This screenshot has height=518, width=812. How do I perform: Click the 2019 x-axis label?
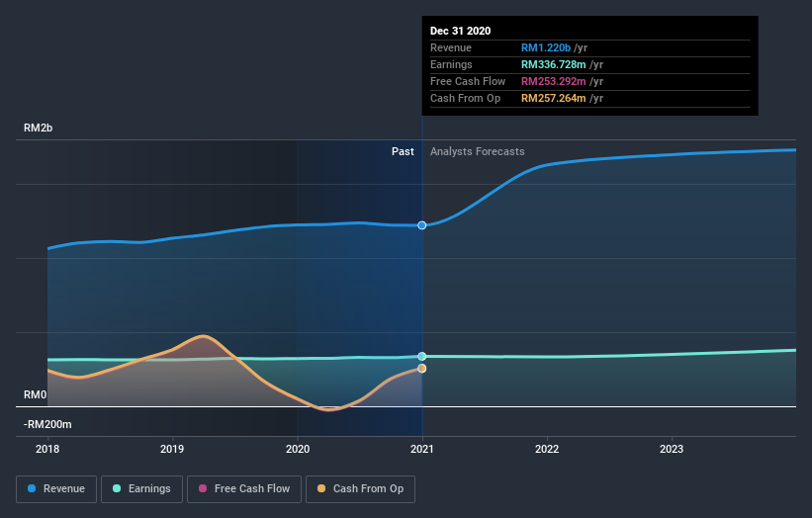pos(172,449)
